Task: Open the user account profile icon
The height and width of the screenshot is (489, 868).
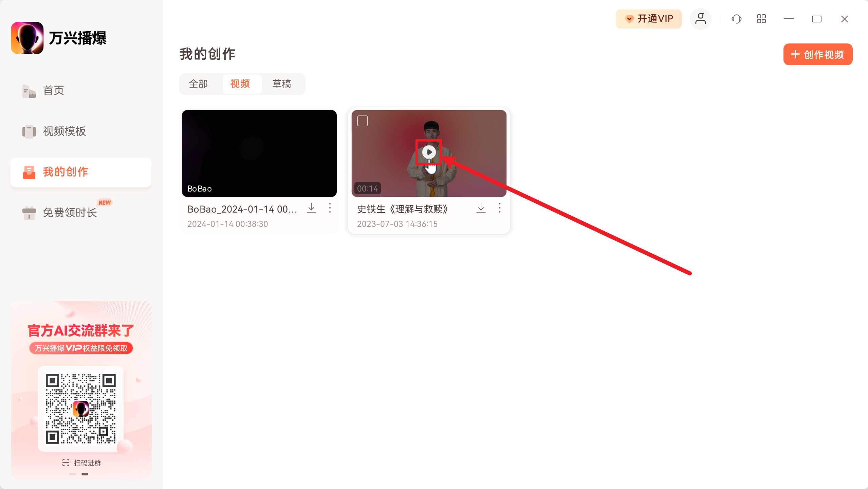Action: coord(700,19)
